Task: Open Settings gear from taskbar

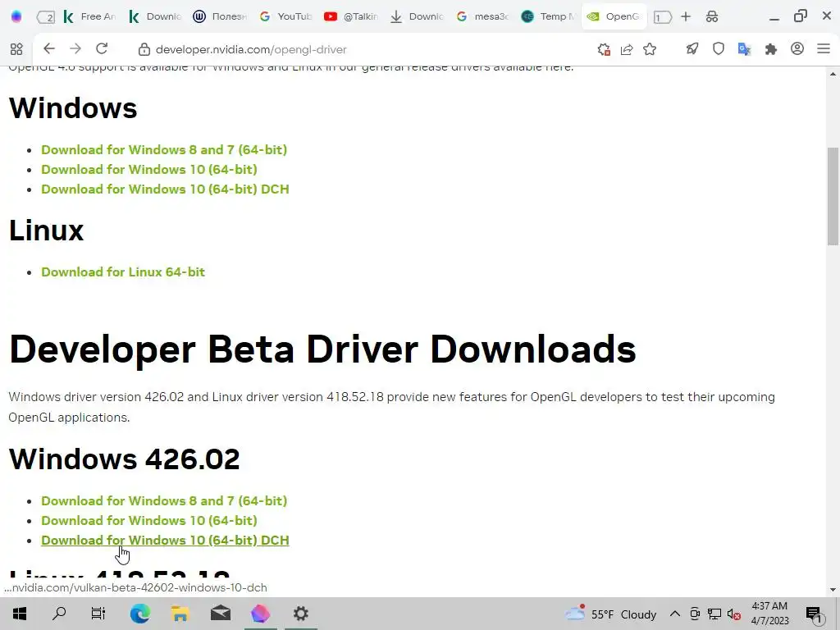Action: coord(300,614)
